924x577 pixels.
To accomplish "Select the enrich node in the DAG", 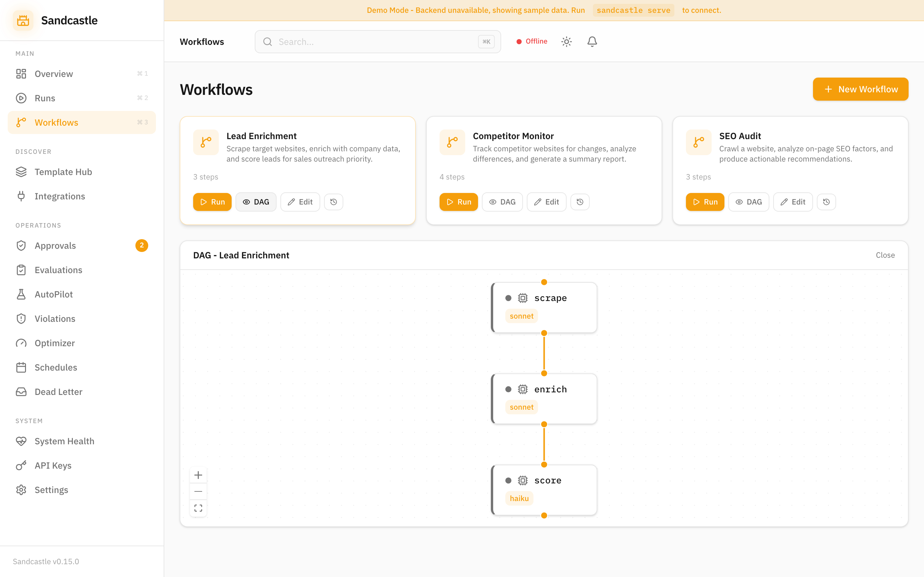I will 544,398.
